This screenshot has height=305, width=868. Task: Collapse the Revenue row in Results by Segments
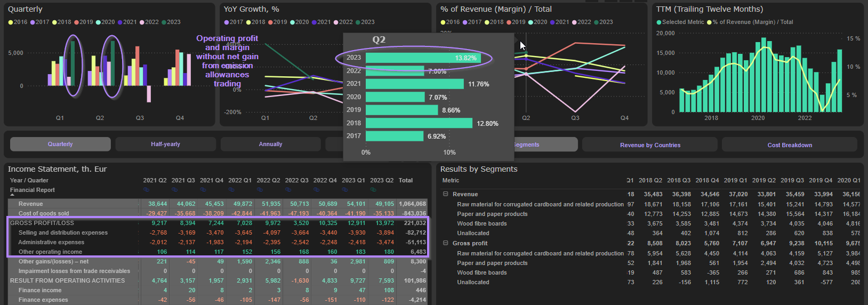click(445, 194)
